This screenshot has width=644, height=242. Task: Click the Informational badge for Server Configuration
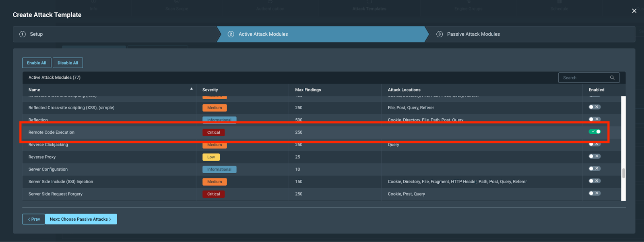(x=219, y=170)
